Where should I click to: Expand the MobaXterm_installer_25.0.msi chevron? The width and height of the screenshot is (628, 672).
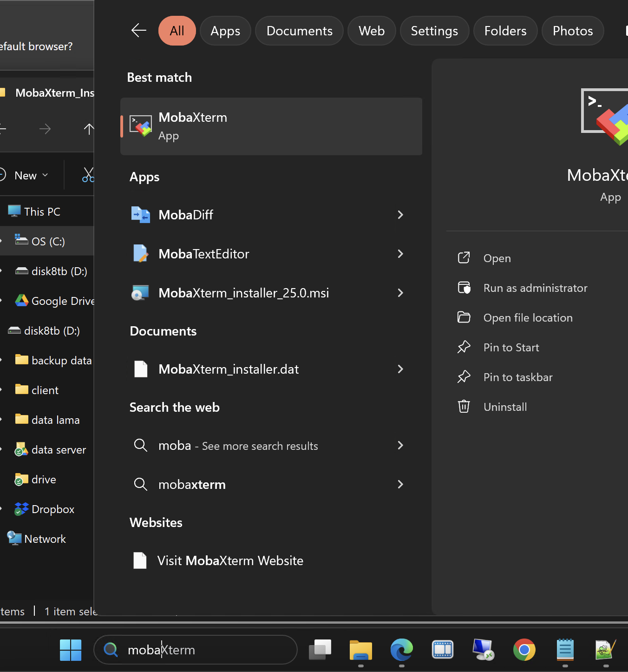coord(400,293)
